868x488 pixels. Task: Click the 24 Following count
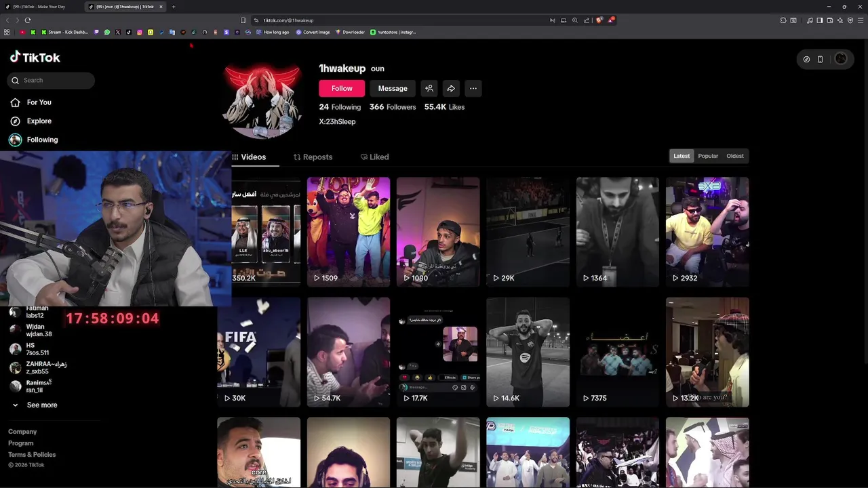pos(340,107)
